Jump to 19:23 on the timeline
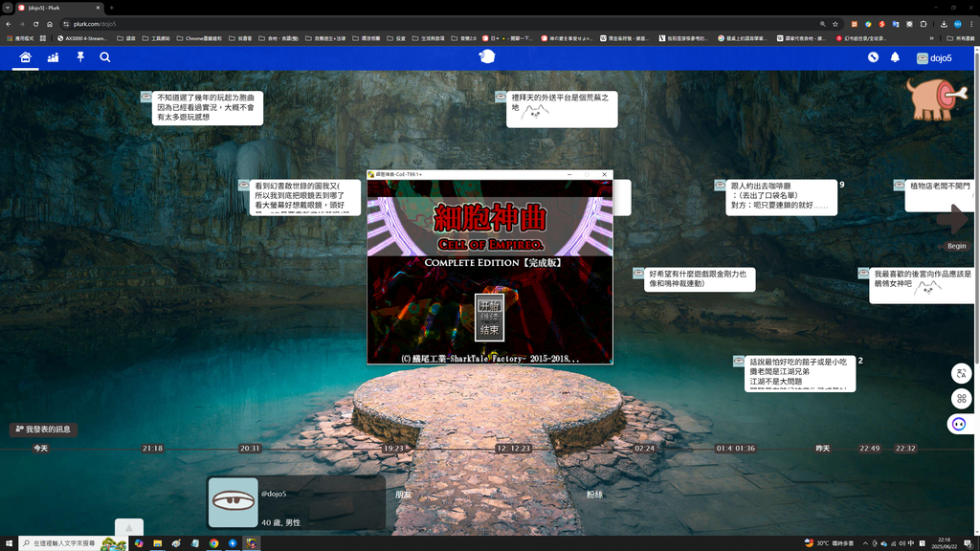980x551 pixels. (393, 449)
